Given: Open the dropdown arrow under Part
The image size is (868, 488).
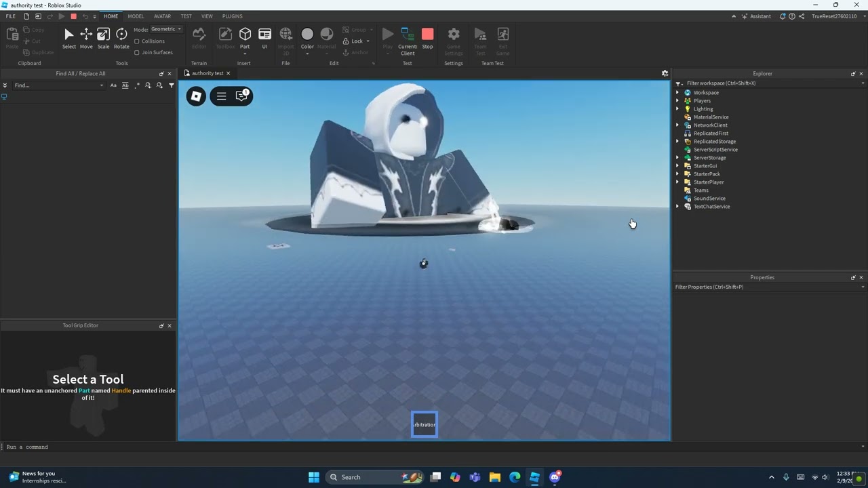Looking at the screenshot, I should [245, 53].
